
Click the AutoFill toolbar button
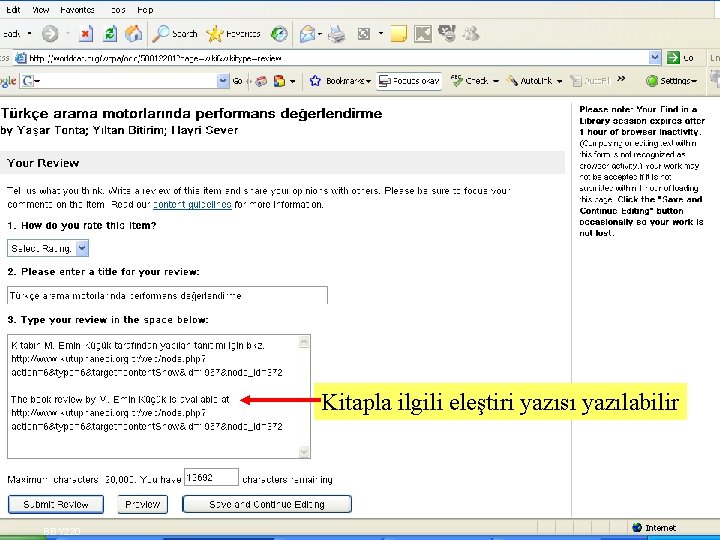click(590, 81)
